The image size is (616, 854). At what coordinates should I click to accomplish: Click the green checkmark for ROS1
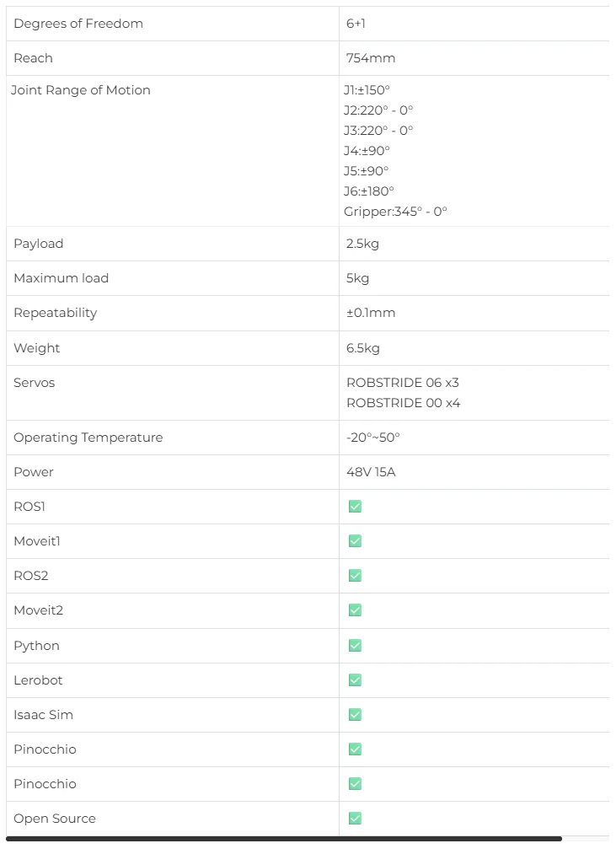click(x=355, y=507)
